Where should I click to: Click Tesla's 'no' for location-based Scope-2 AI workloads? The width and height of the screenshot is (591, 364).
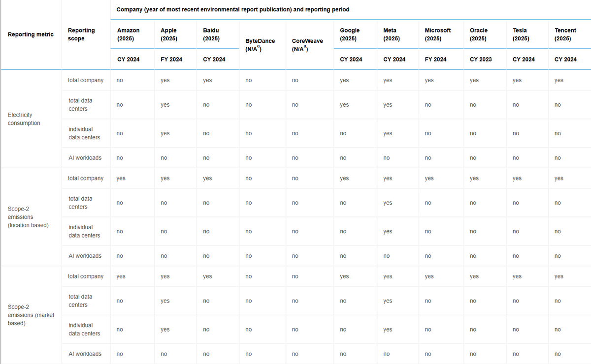[516, 256]
